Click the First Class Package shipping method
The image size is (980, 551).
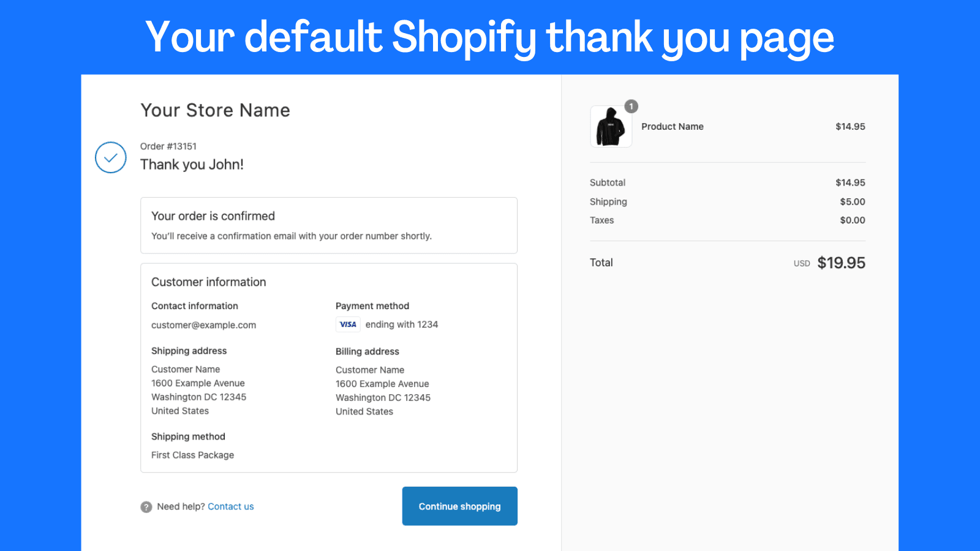click(x=192, y=455)
